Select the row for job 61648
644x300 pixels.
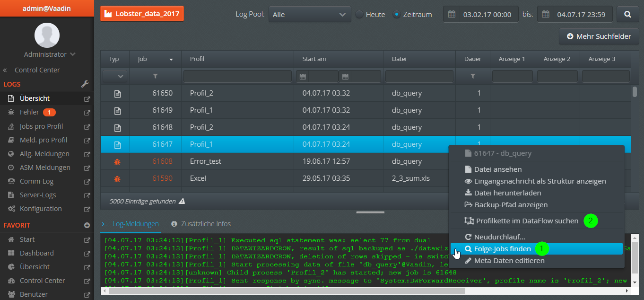click(x=366, y=127)
